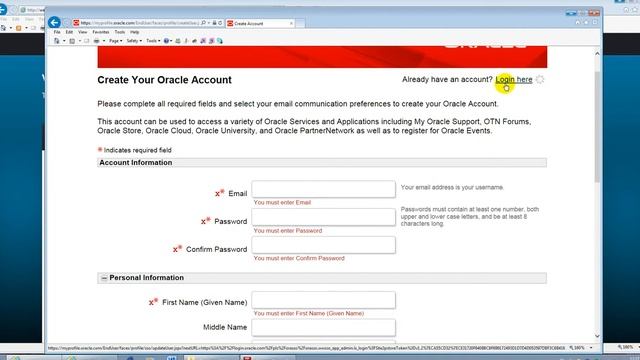Open the zoom level dropdown in status bar
Screen dimensions: 640x360
591,348
